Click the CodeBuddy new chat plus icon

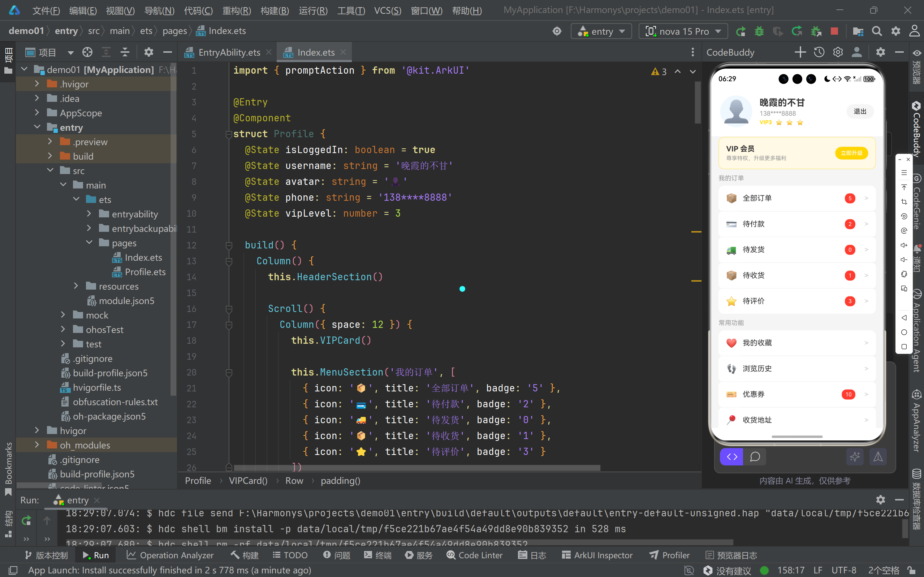click(800, 52)
